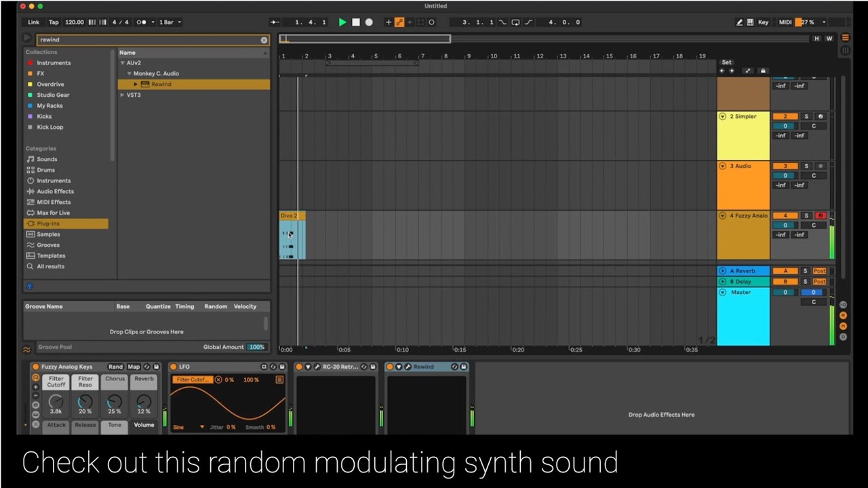Adjust the Filter Cutoff knob
Viewport: 868px width, 488px height.
56,402
